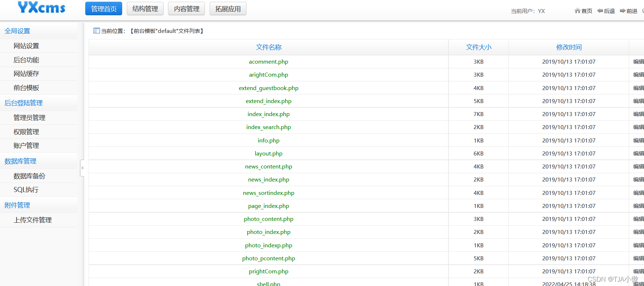Open file index_index.php

(x=269, y=114)
